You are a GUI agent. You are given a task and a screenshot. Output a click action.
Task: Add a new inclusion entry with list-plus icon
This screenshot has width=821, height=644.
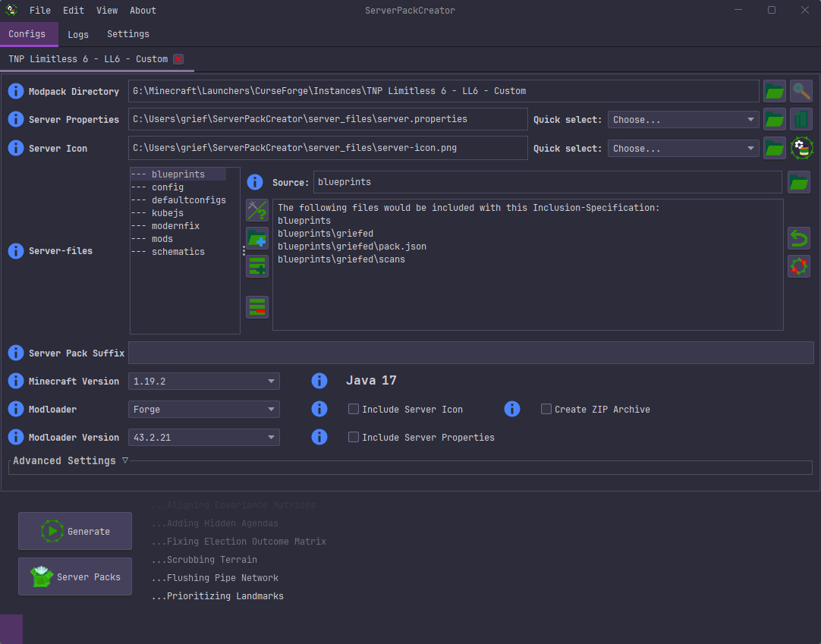256,265
